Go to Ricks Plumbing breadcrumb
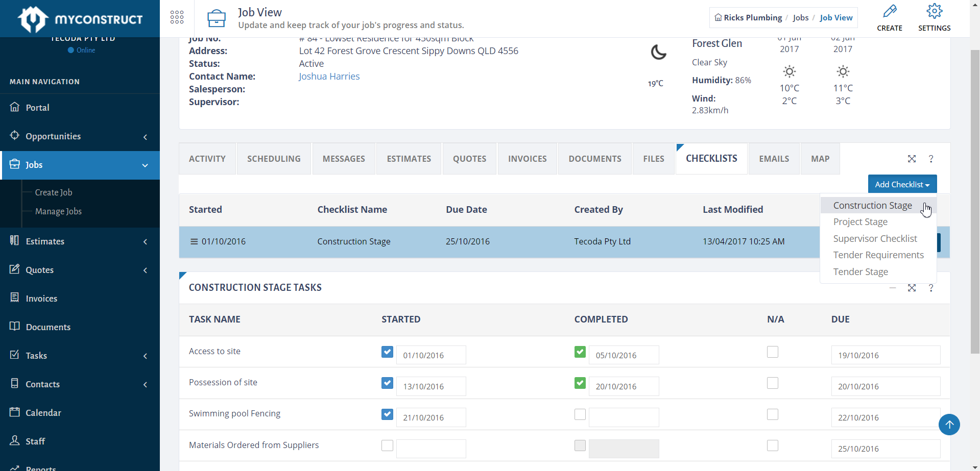 click(x=753, y=17)
